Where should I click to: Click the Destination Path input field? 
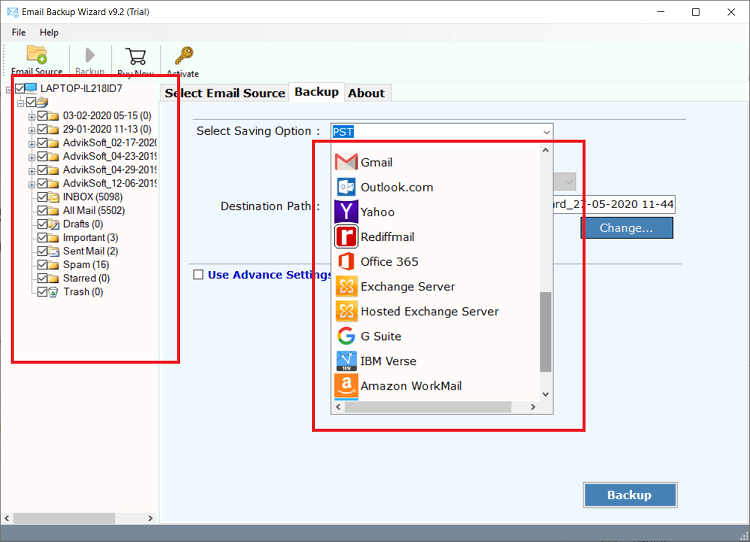[x=614, y=204]
